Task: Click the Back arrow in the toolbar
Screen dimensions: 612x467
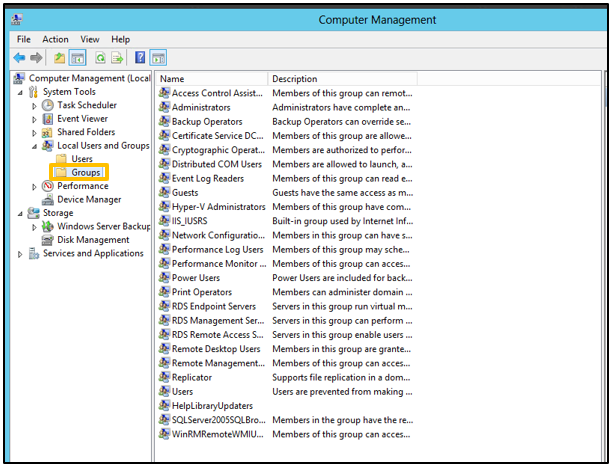Action: coord(19,58)
